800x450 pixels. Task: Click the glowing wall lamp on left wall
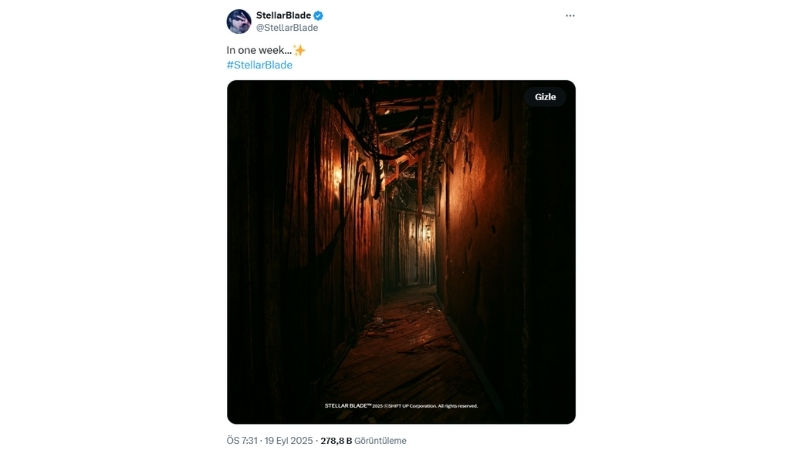point(337,176)
